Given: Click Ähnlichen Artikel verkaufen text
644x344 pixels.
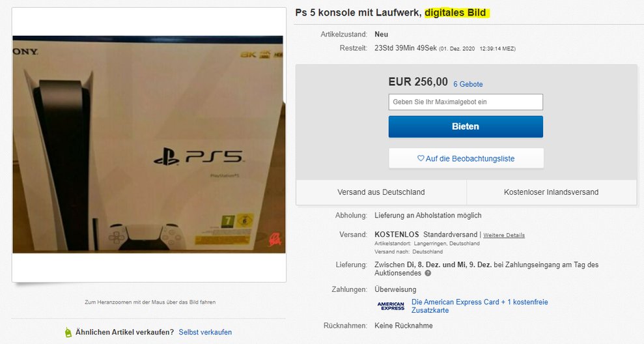Looking at the screenshot, I should click(x=125, y=332).
